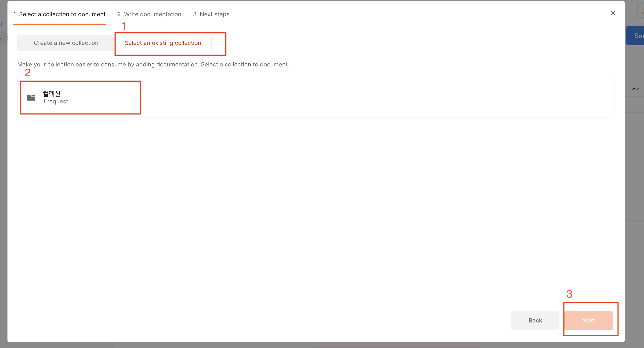Click the Make your collection easier description text
Screen dimensions: 644x348
pos(153,64)
